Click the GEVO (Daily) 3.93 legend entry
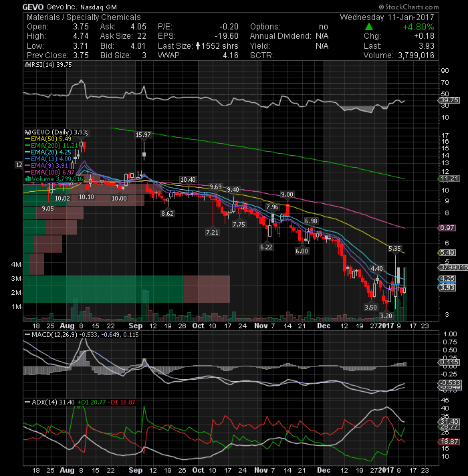Screen dimensions: 468x476 click(x=60, y=132)
